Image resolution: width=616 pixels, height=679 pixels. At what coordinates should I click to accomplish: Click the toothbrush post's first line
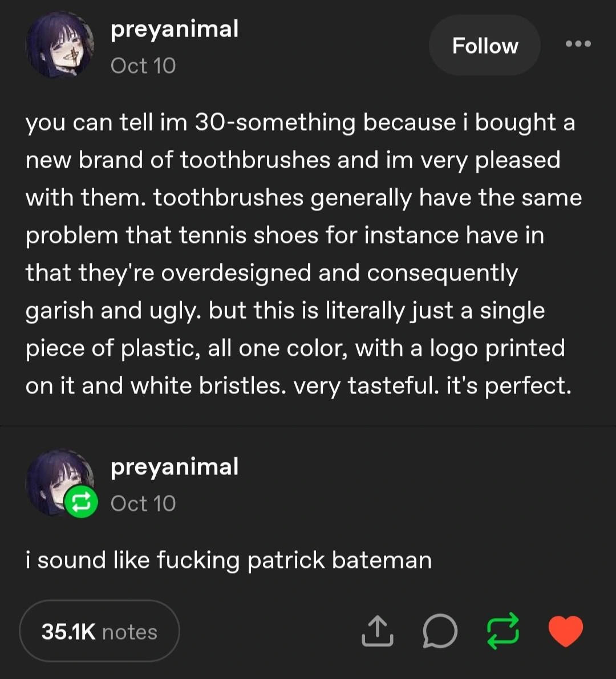click(x=300, y=123)
